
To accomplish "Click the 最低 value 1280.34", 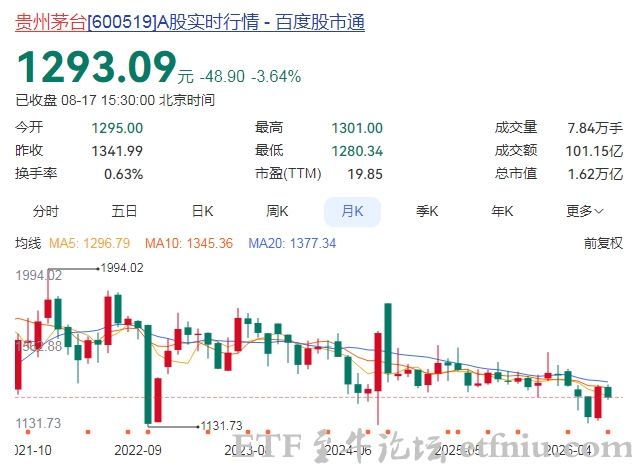I will (357, 151).
